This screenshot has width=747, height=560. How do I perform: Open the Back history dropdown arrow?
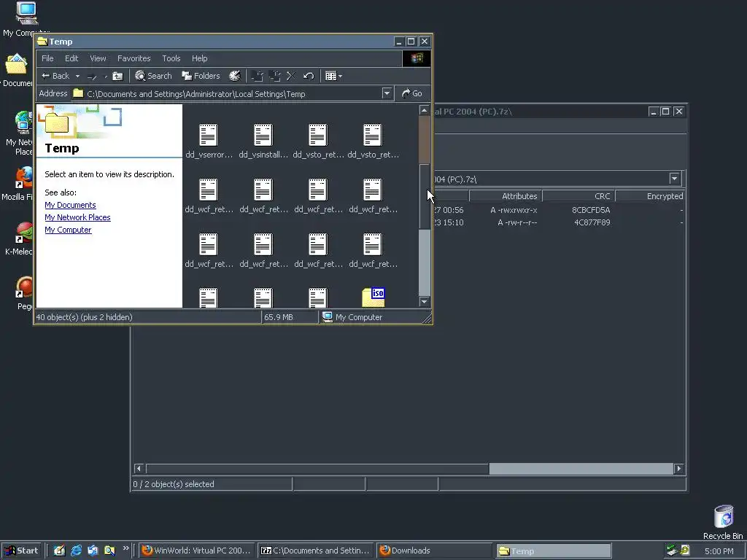pyautogui.click(x=77, y=76)
